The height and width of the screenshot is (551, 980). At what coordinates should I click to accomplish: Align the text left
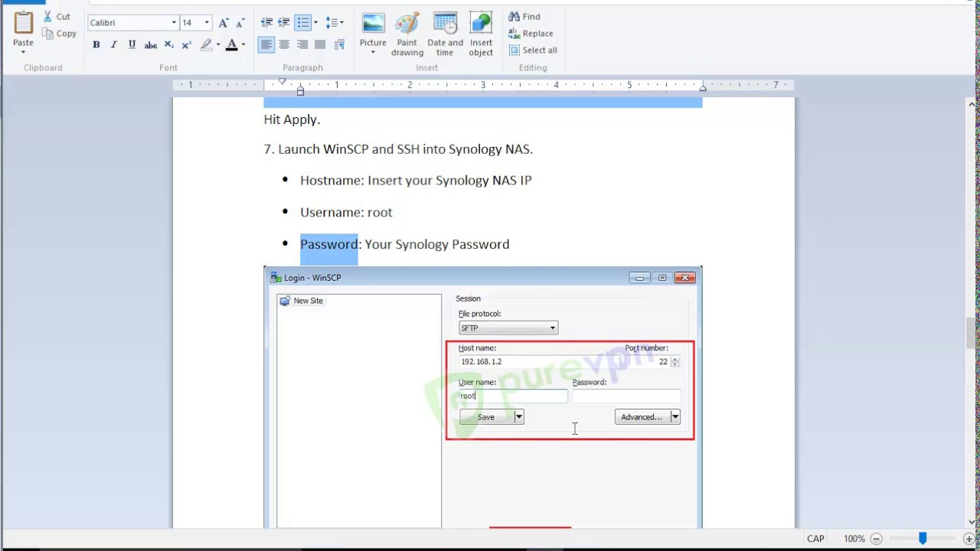266,45
